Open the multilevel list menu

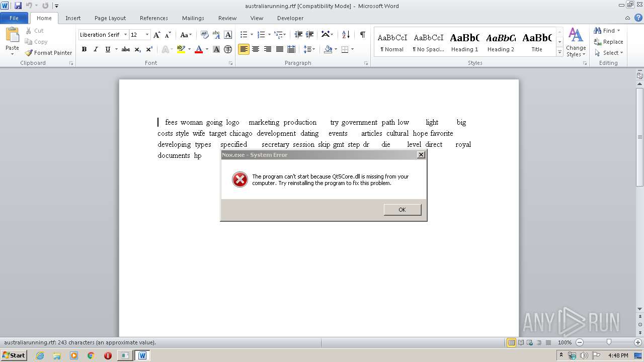tap(278, 35)
